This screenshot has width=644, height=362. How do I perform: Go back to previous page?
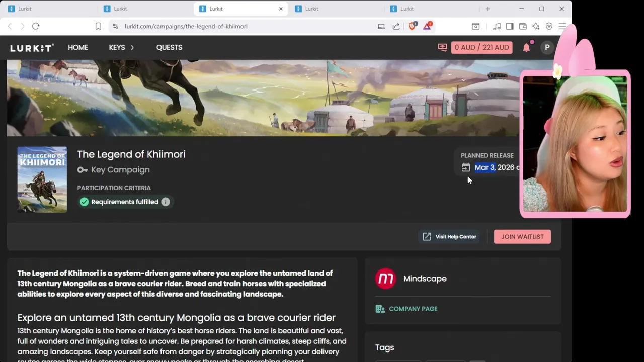pyautogui.click(x=10, y=26)
